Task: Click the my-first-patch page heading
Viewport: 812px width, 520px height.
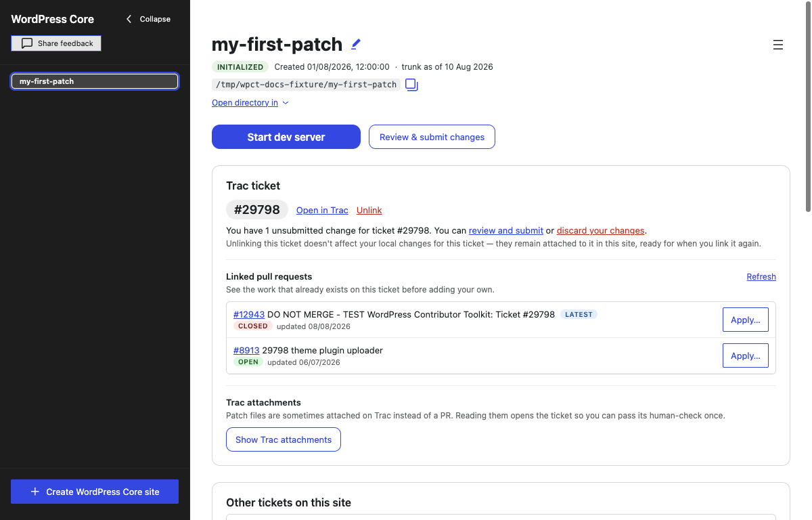Action: tap(277, 44)
